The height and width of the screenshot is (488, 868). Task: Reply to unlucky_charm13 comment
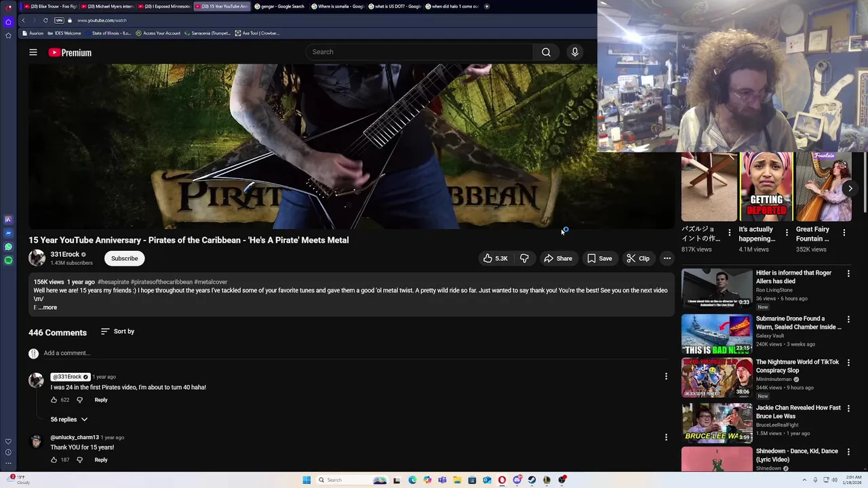(x=101, y=460)
